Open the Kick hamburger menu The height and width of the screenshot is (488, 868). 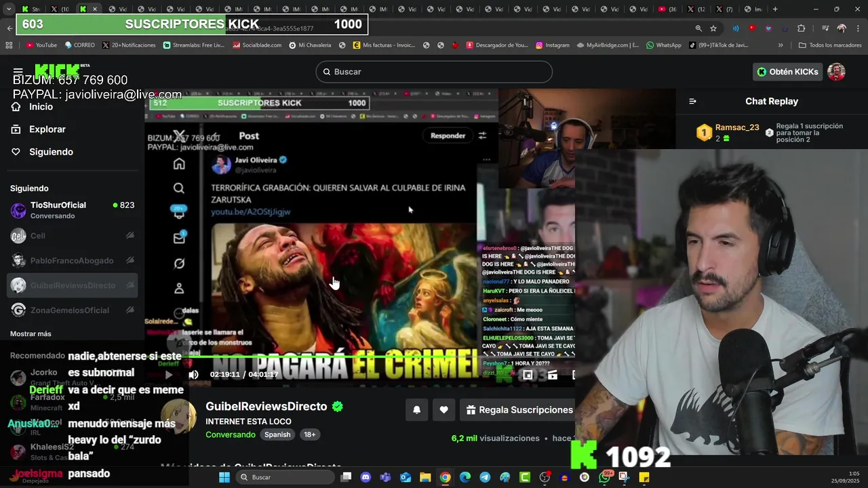pos(18,71)
